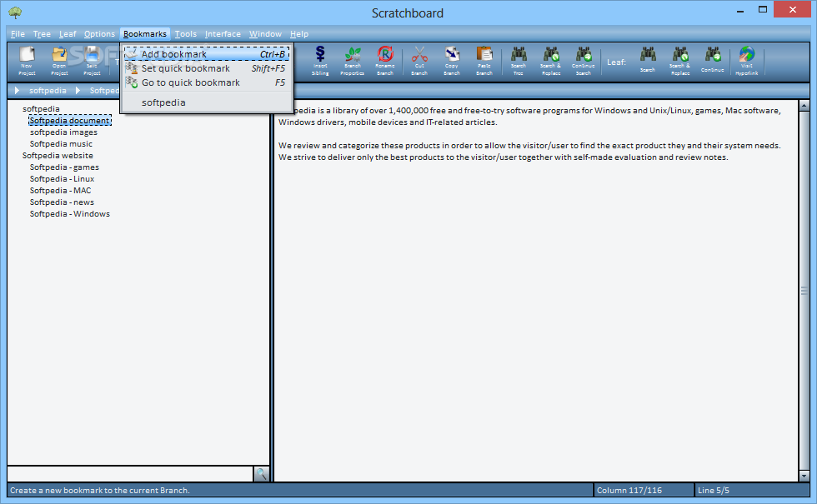Click the magnifier icon beside the search box

point(261,474)
